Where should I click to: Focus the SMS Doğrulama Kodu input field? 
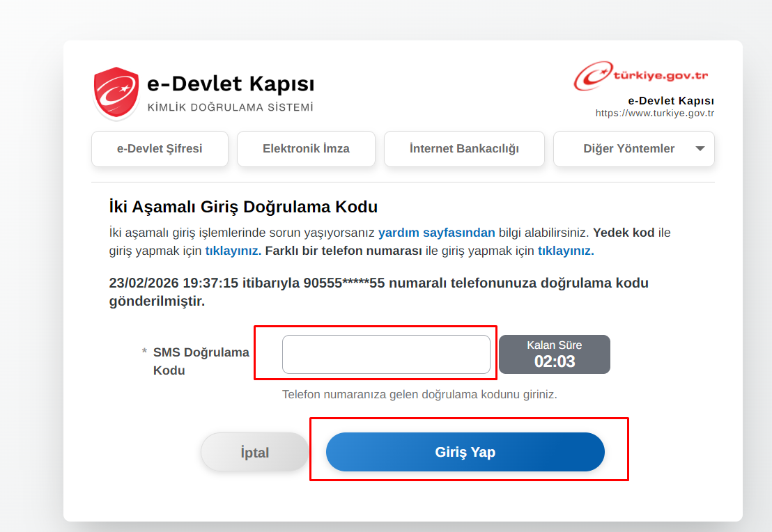pyautogui.click(x=386, y=354)
